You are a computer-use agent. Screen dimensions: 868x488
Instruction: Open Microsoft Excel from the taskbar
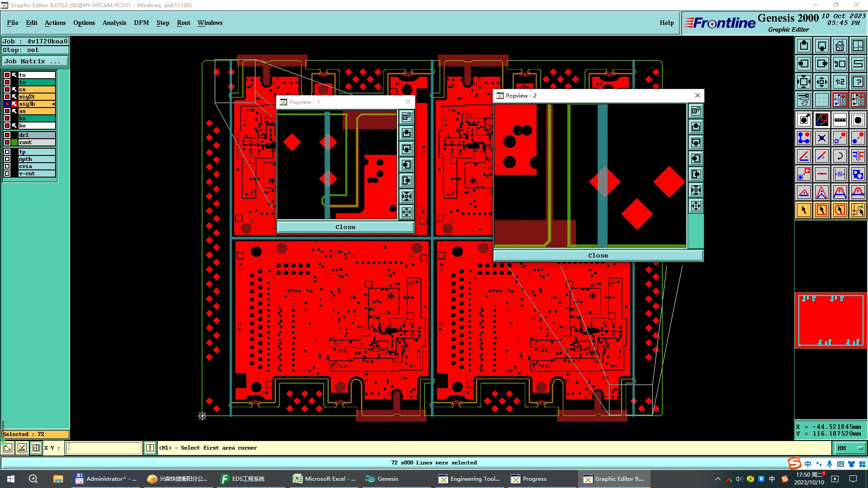(325, 479)
